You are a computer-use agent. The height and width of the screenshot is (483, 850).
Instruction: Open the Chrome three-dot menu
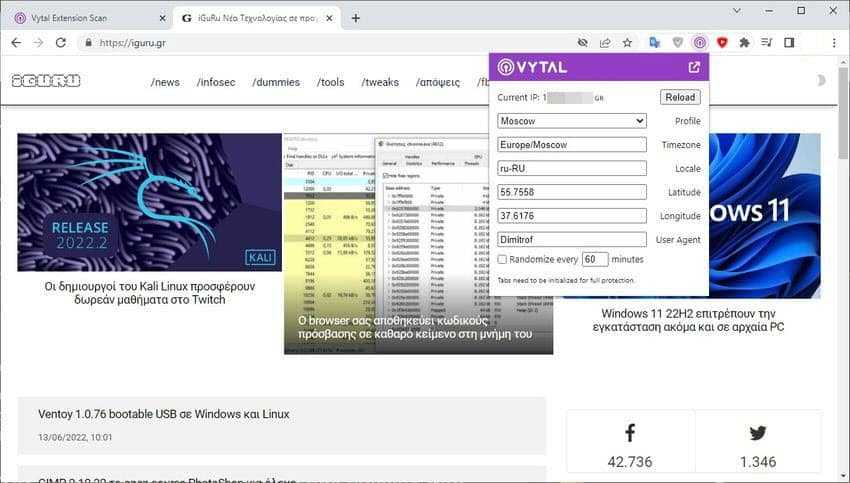coord(834,42)
